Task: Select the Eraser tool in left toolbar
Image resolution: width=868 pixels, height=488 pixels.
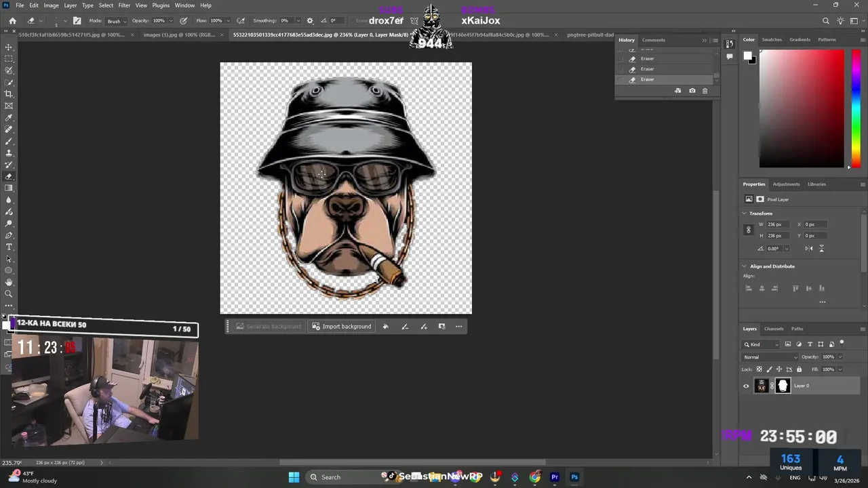Action: (x=9, y=177)
